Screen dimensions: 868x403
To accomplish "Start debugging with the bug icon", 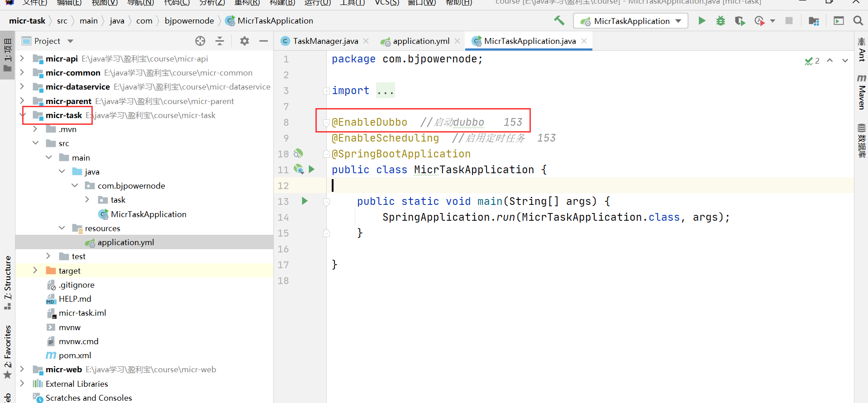I will pyautogui.click(x=720, y=21).
